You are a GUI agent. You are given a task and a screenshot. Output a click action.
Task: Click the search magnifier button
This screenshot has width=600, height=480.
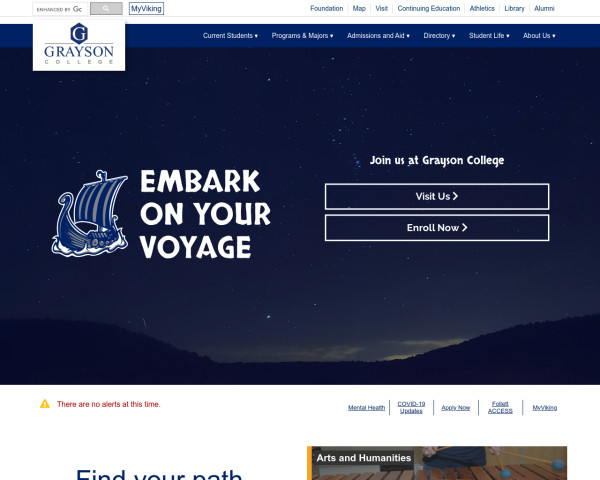click(x=106, y=8)
